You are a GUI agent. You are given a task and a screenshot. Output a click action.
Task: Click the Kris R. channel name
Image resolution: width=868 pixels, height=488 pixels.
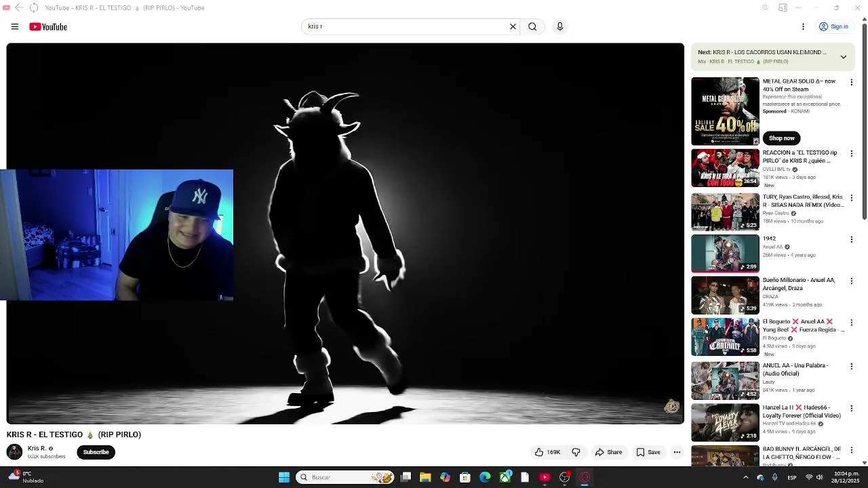coord(37,449)
